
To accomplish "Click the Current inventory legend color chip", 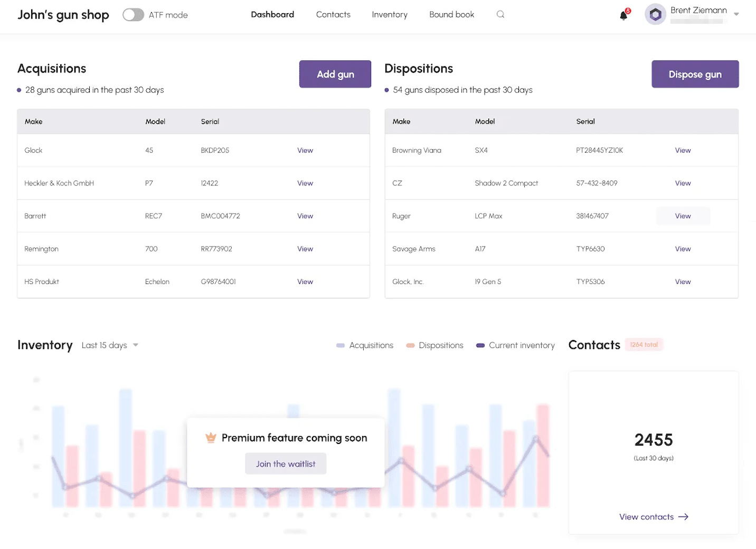I will tap(480, 345).
